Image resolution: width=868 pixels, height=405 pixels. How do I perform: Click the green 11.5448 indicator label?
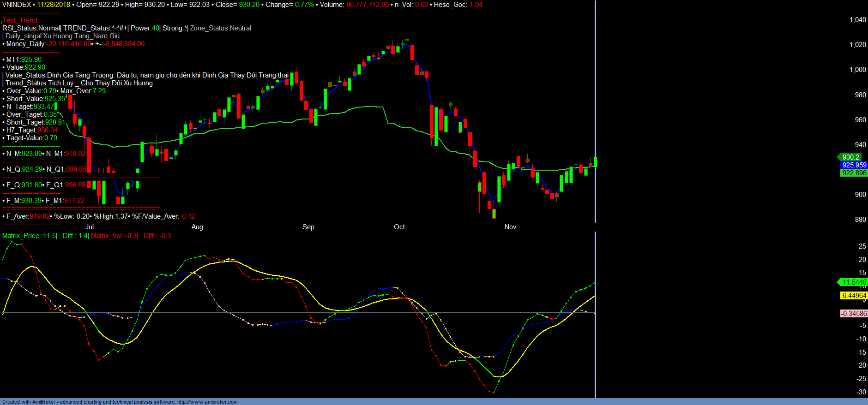coord(854,282)
